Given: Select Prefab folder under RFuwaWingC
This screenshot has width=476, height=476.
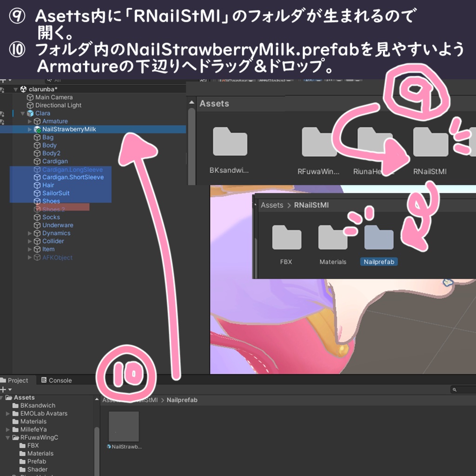Looking at the screenshot, I should [37, 462].
